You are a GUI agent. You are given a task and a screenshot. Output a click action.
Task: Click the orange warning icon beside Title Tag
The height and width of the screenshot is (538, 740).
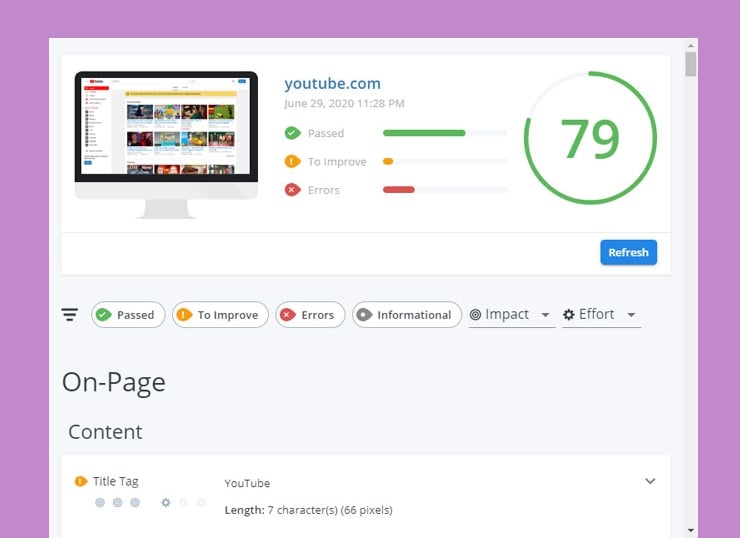[x=81, y=481]
